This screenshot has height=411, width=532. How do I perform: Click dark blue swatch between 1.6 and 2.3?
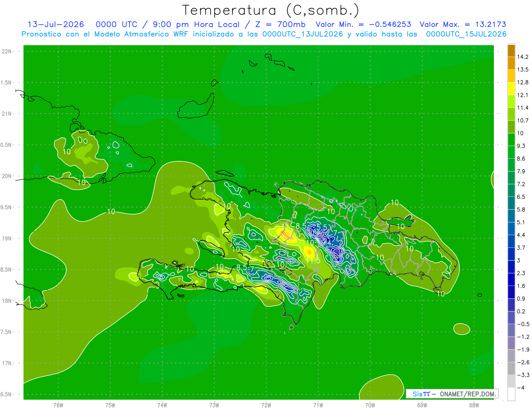point(511,280)
